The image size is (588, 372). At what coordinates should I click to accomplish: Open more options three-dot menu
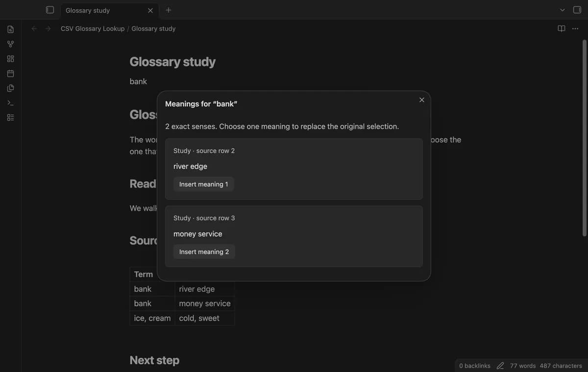click(575, 28)
